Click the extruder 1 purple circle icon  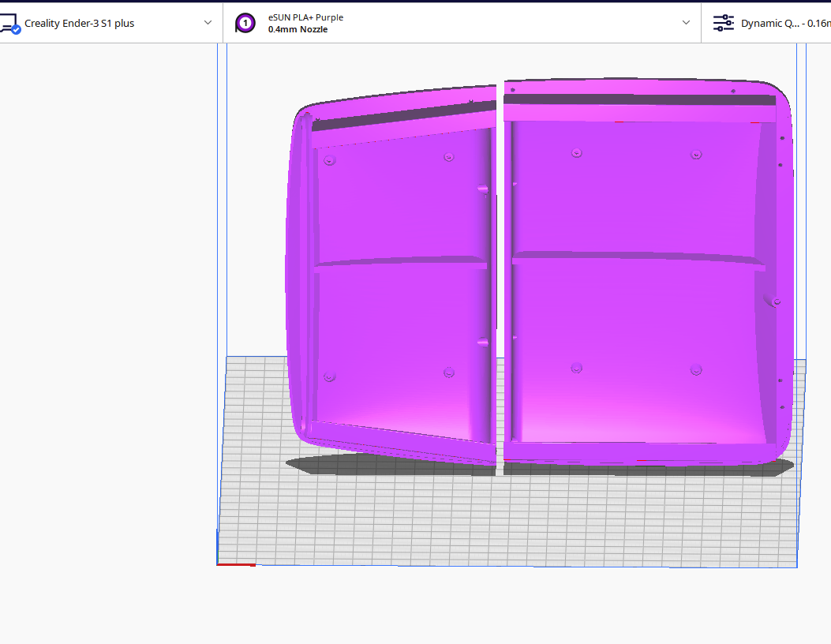(x=245, y=24)
